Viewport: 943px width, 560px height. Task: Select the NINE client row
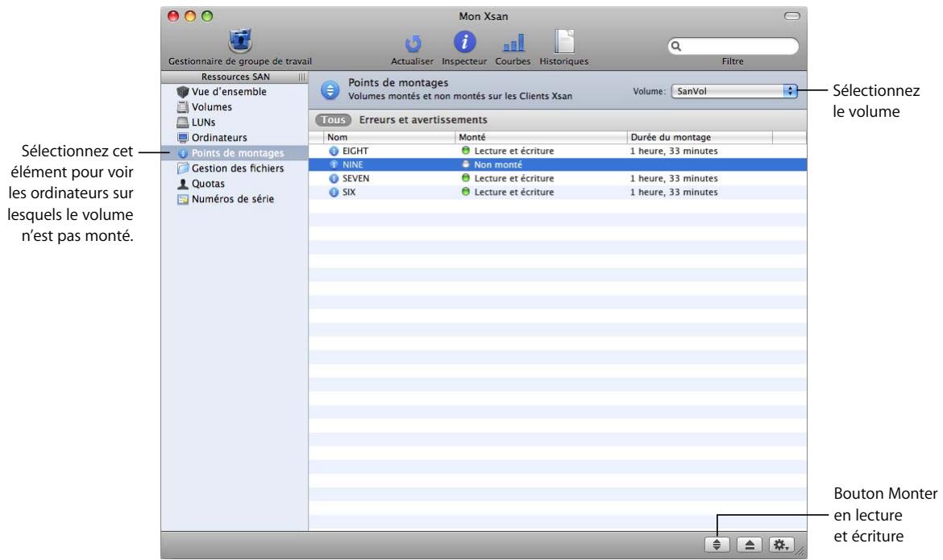coord(558,165)
